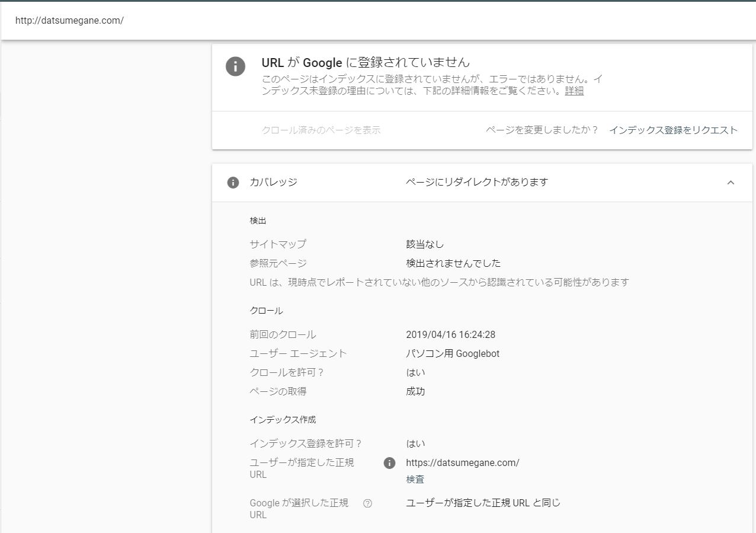Click the 成功 value
The image size is (756, 533).
(x=415, y=391)
